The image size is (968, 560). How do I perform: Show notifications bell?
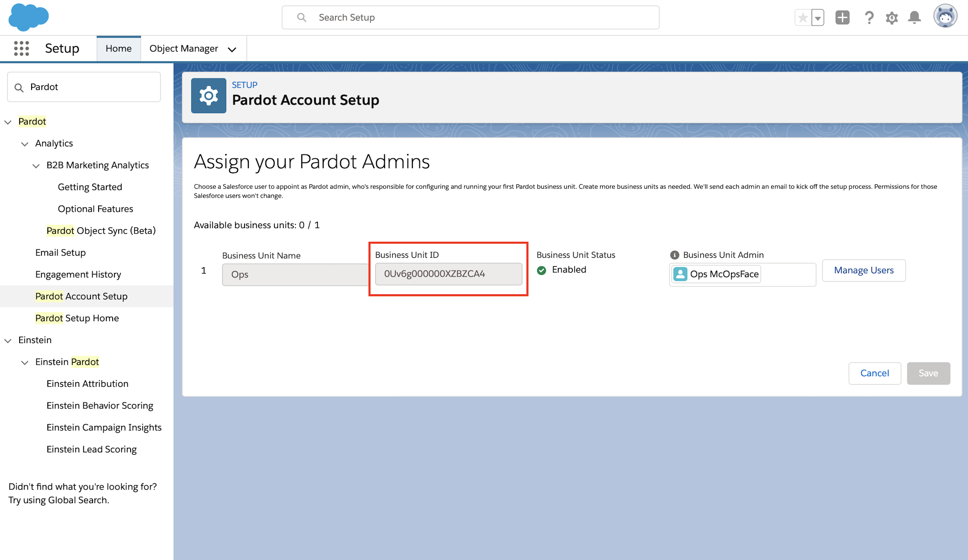pyautogui.click(x=914, y=17)
